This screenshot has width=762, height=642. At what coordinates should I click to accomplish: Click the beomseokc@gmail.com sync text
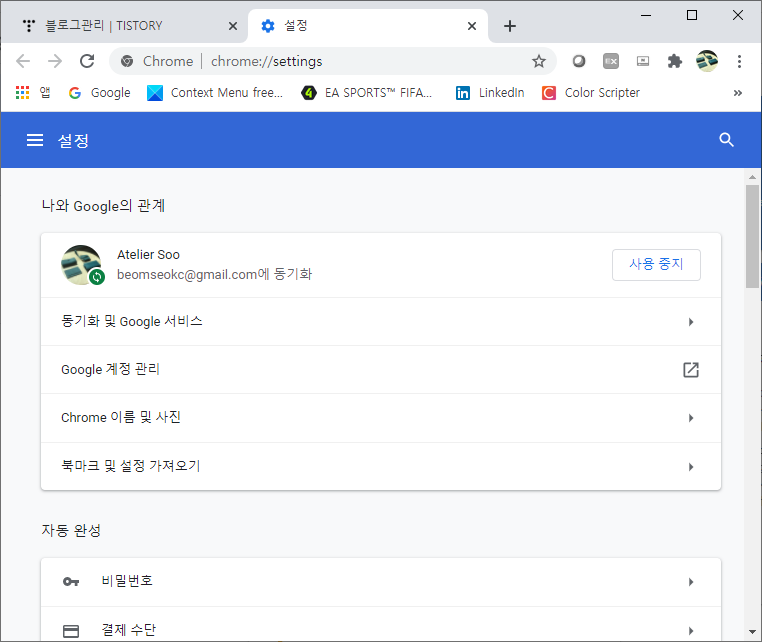click(214, 275)
